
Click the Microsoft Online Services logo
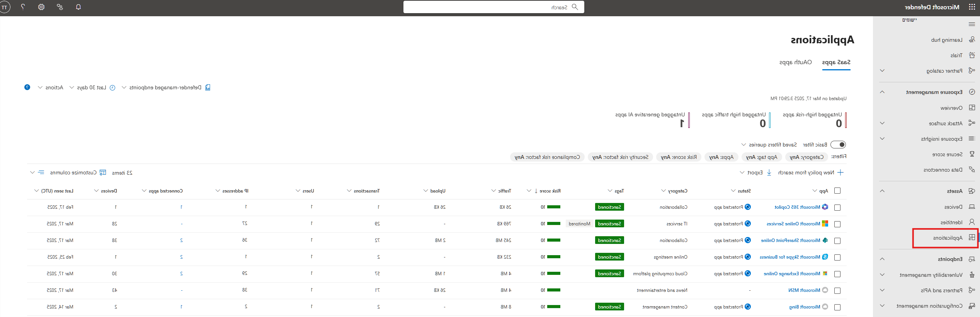pyautogui.click(x=825, y=223)
